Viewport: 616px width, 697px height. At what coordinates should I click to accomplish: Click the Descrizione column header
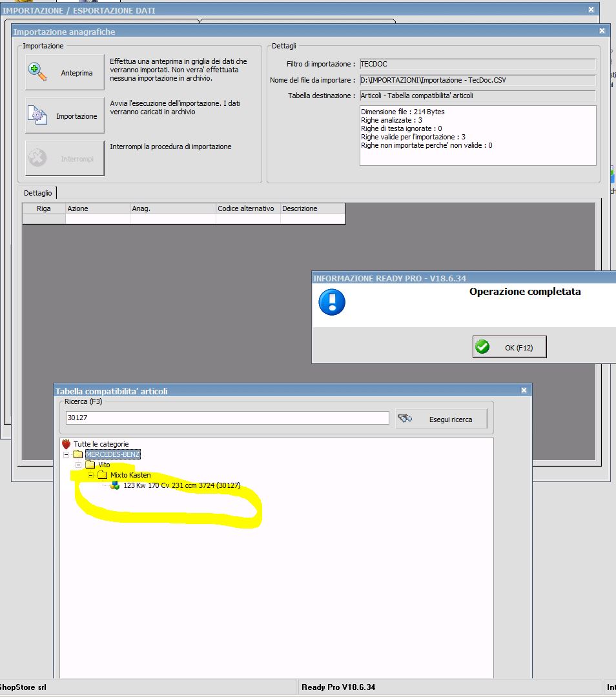(x=313, y=208)
